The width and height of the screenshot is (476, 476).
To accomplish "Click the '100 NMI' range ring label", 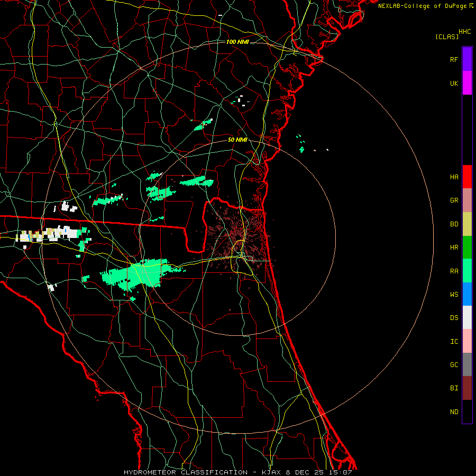I will click(237, 42).
